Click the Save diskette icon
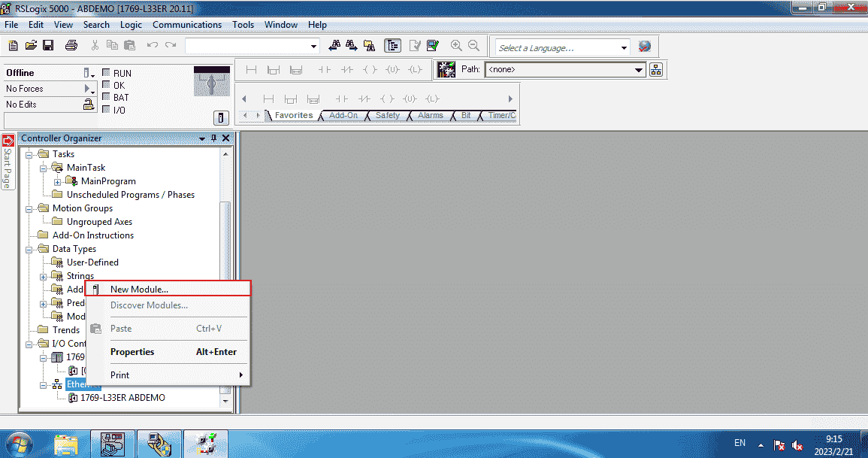Screen dimensions: 868x458 point(48,46)
